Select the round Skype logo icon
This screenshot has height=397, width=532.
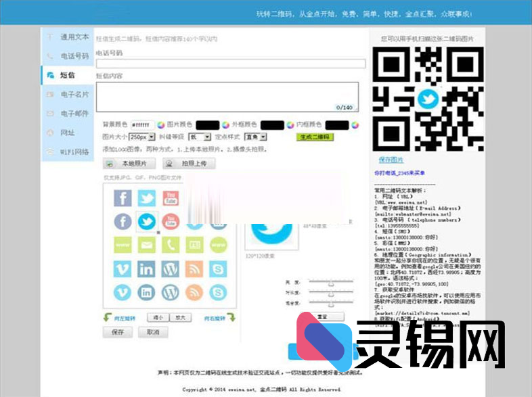217,292
